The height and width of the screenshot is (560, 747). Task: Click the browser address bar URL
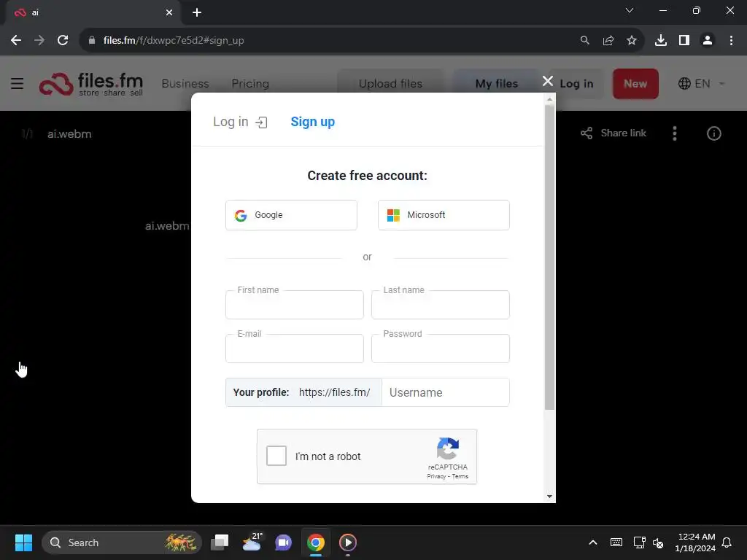point(174,41)
